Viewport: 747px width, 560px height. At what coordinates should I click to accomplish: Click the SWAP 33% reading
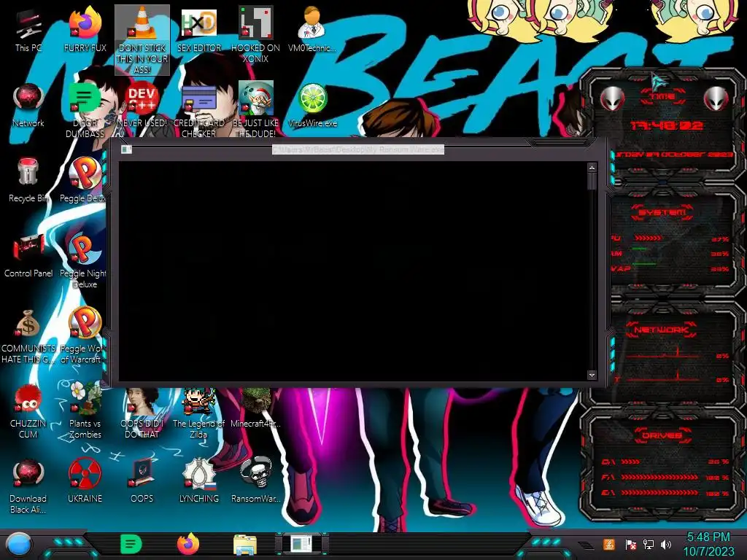719,269
